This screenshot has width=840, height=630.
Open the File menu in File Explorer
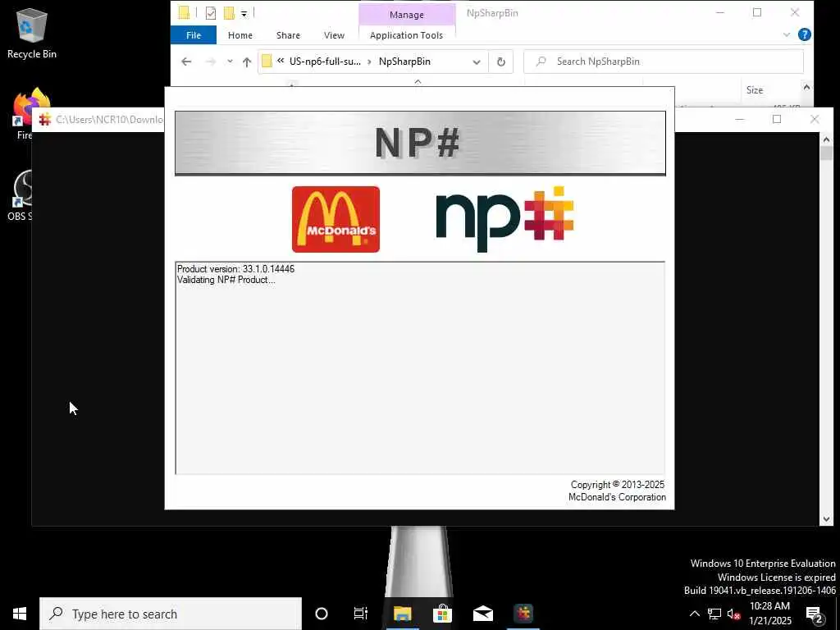[194, 35]
